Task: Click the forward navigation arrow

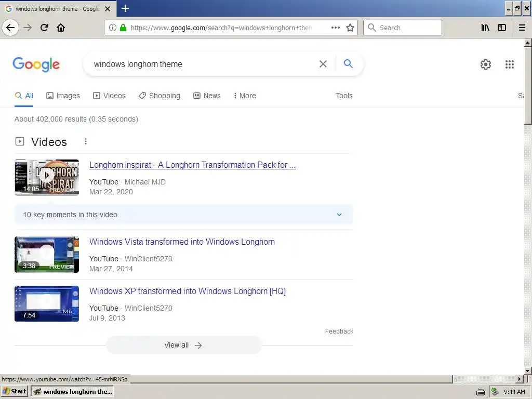Action: pyautogui.click(x=28, y=28)
